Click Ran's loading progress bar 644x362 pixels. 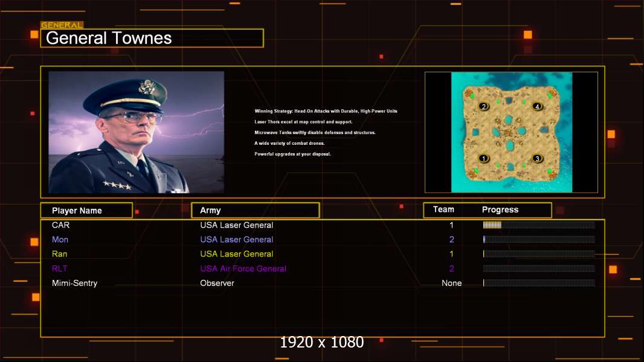539,254
